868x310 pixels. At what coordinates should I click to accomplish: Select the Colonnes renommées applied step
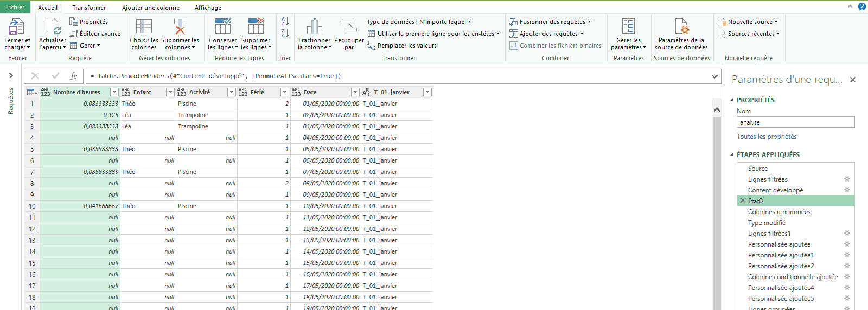coord(779,212)
